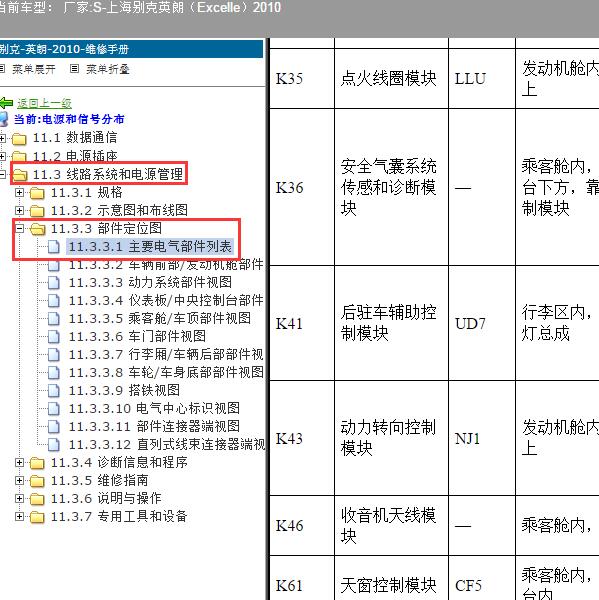
Task: Open 11.3.3.7 行李厢/车辆后部部件视图
Action: click(x=166, y=354)
